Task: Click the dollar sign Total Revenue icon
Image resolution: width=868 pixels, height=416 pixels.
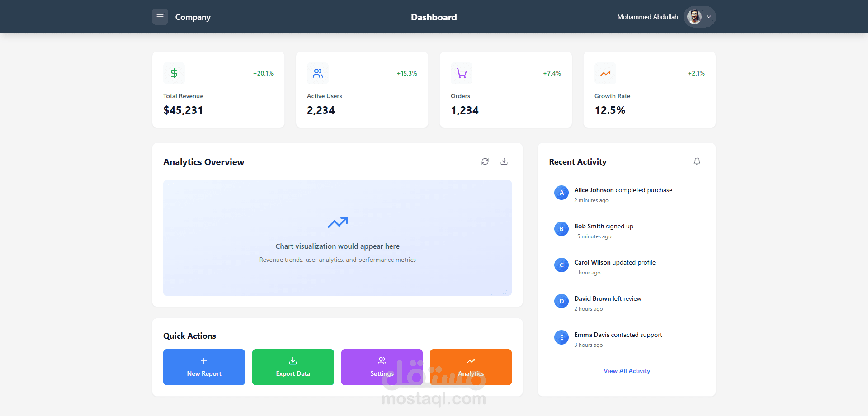Action: pos(174,73)
